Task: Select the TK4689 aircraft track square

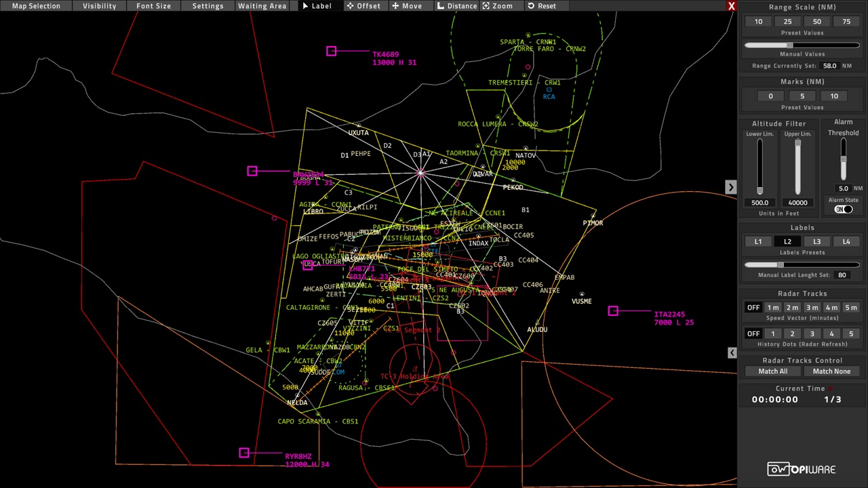Action: (331, 51)
